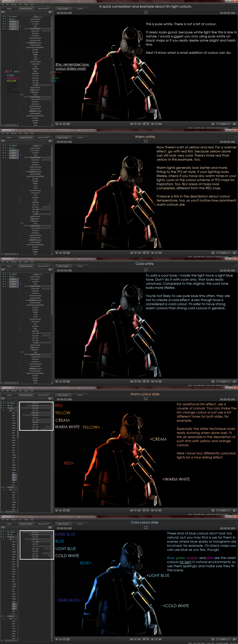Step to previous frame in pure-white screenshot viewport
This screenshot has height=644, width=238.
coord(139,124)
